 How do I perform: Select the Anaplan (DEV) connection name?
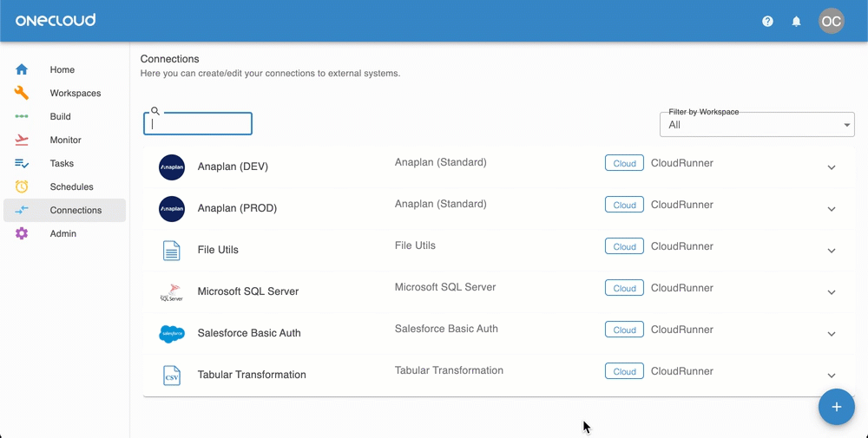233,167
